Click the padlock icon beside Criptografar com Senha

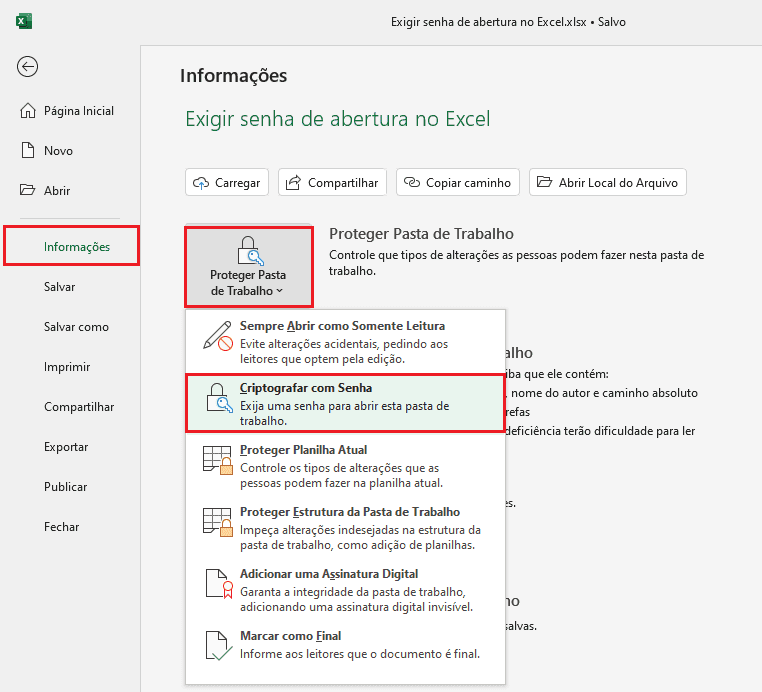click(x=219, y=398)
